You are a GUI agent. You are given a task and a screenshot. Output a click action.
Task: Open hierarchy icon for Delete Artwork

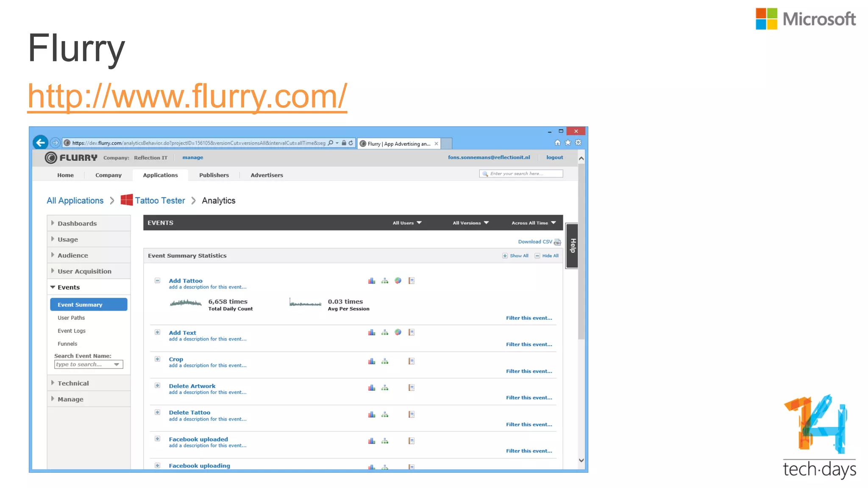pyautogui.click(x=385, y=388)
